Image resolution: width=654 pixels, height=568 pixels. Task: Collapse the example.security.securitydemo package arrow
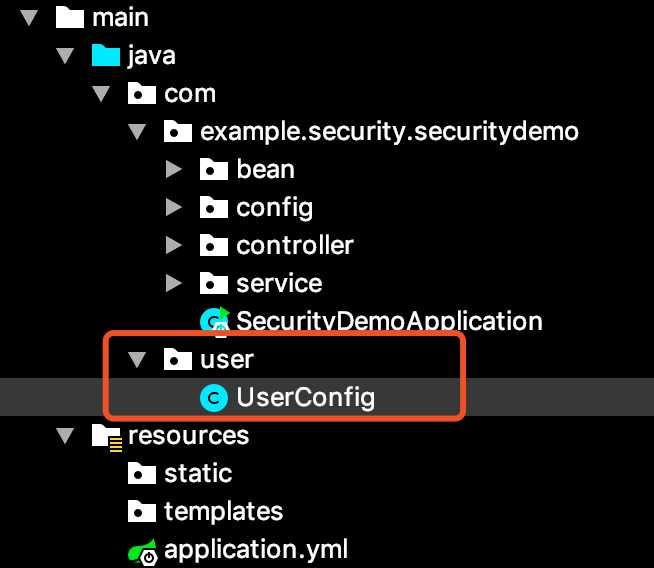coord(137,132)
